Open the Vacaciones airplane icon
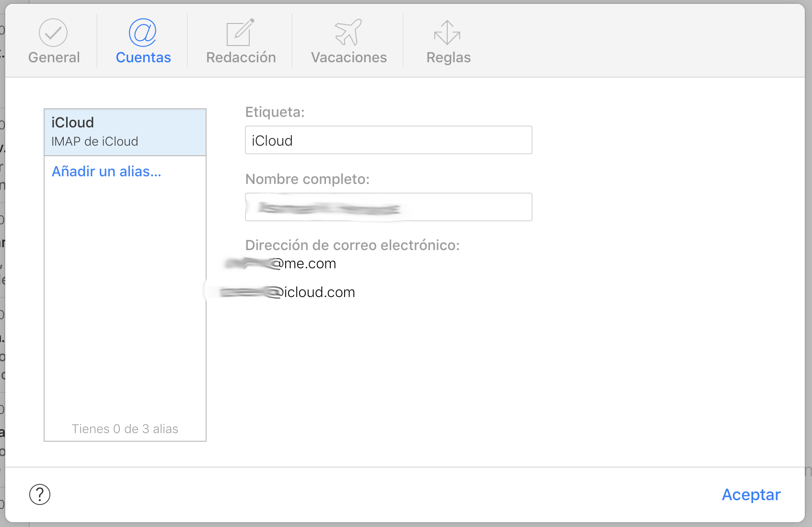The width and height of the screenshot is (812, 527). coord(348,33)
